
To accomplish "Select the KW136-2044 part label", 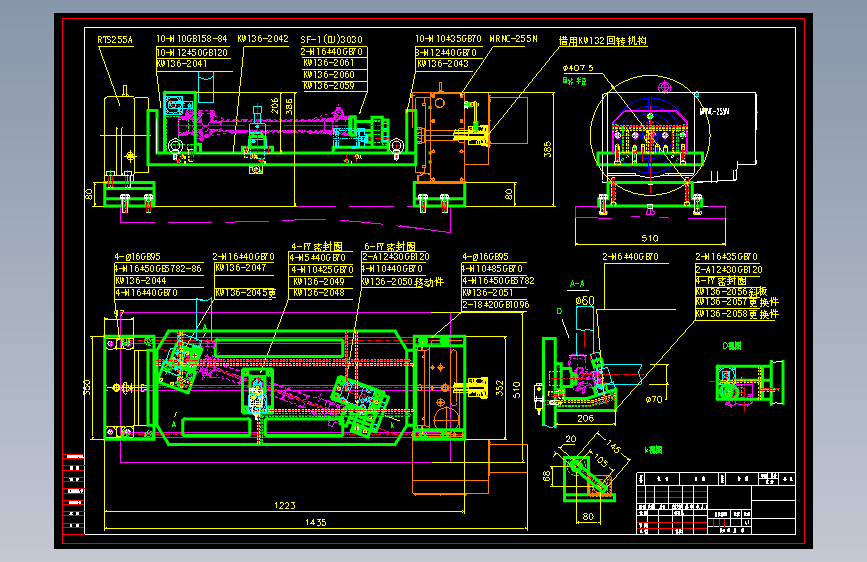I will [x=140, y=280].
